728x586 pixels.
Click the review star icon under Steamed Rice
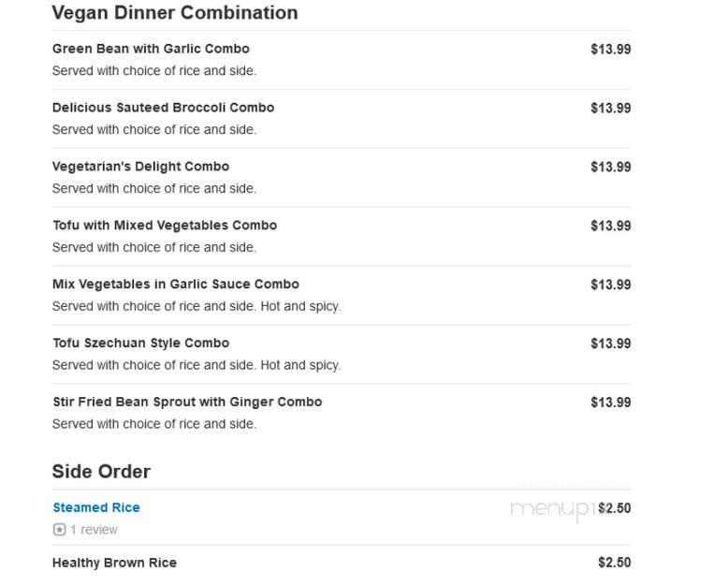60,529
